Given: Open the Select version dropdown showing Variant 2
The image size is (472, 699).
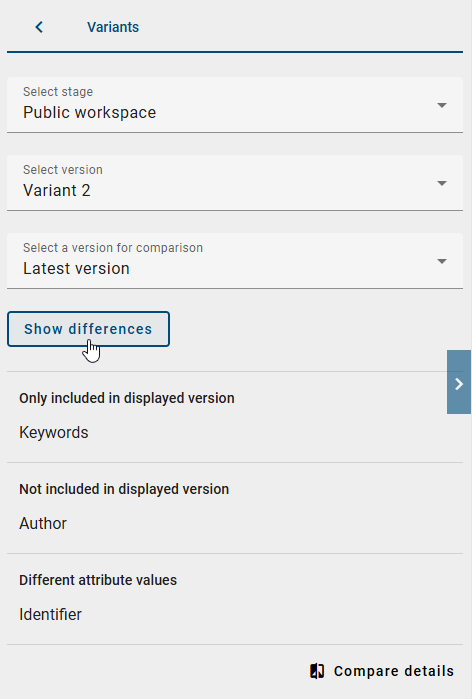Looking at the screenshot, I should (235, 183).
